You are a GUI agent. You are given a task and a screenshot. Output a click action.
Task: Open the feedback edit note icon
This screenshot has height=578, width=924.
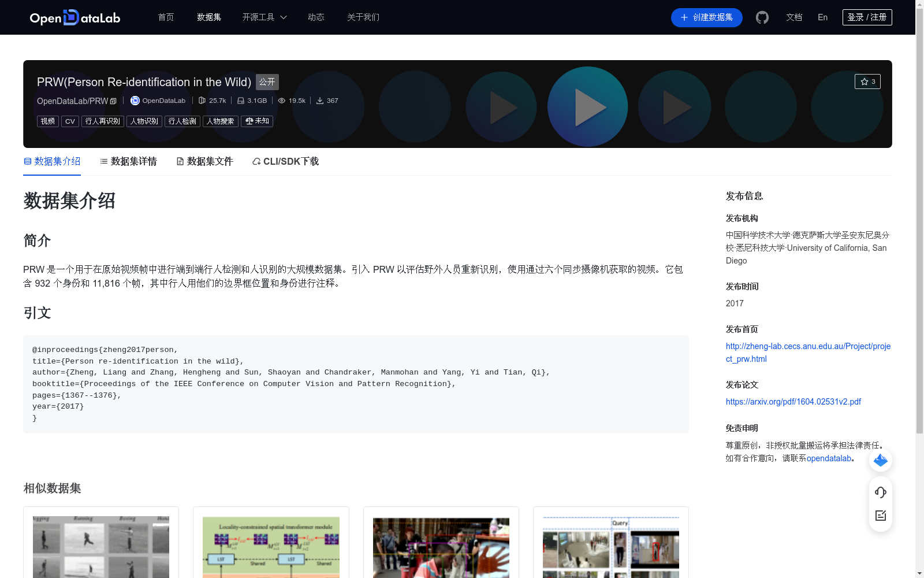point(881,516)
